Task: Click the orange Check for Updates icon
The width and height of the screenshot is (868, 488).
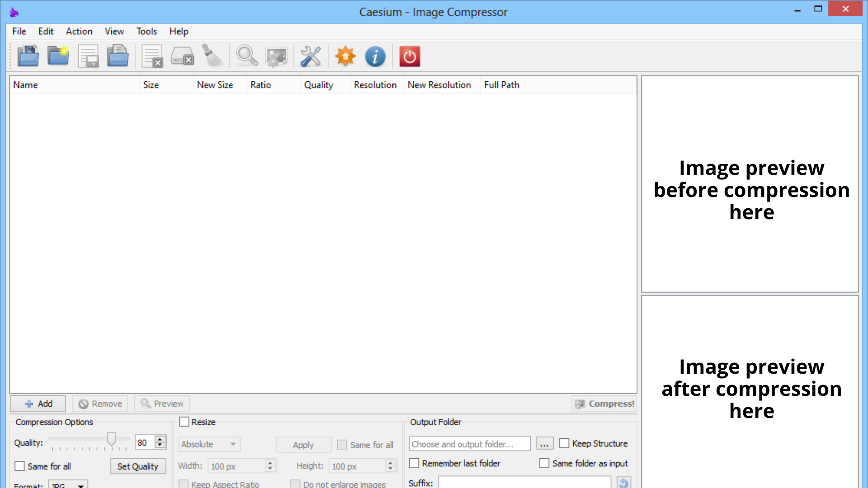Action: coord(345,56)
